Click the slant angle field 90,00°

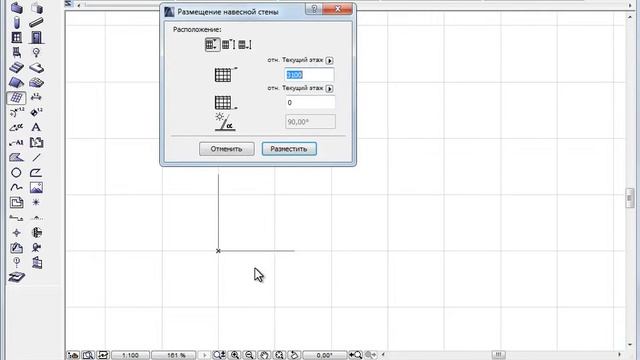coord(310,122)
